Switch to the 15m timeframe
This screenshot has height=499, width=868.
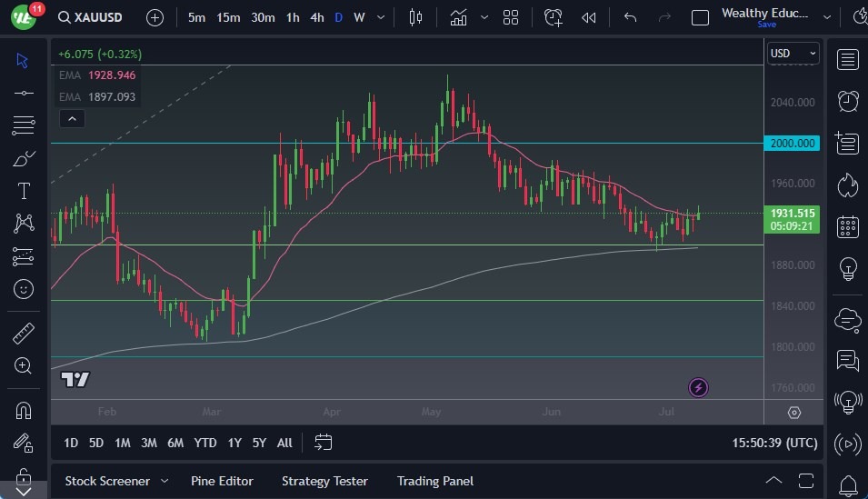pyautogui.click(x=228, y=17)
